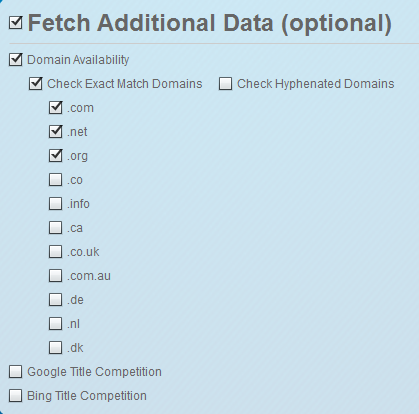
Task: Deselect the .org domain checkbox
Action: [55, 156]
